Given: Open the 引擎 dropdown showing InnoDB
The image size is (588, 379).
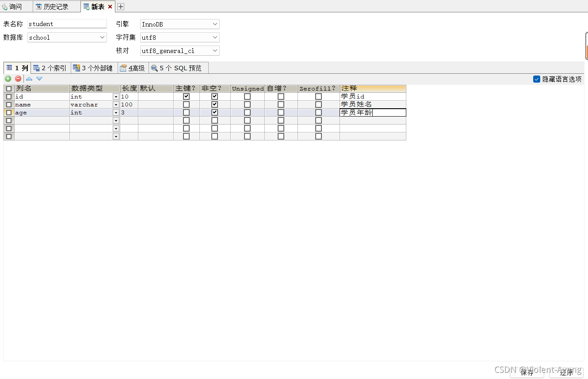Looking at the screenshot, I should click(x=180, y=24).
